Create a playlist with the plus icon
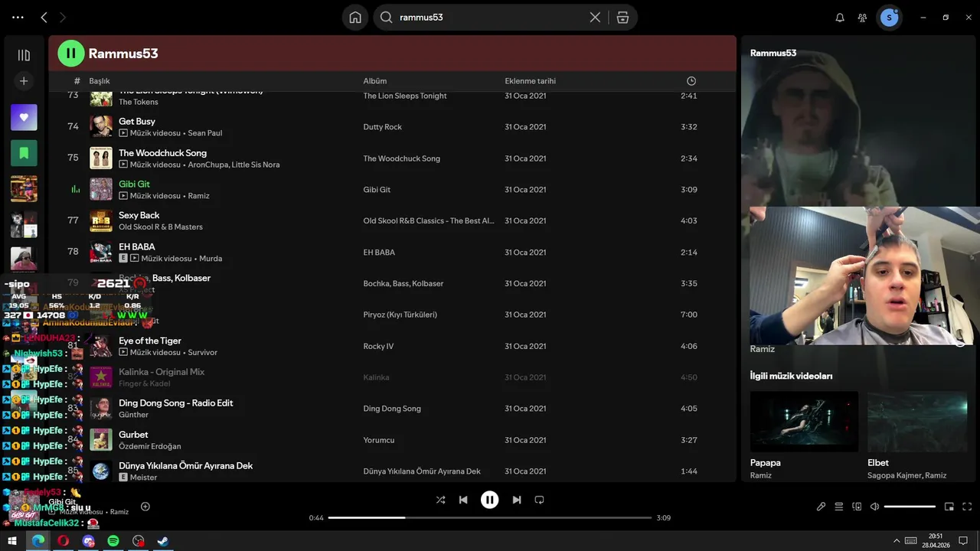This screenshot has height=551, width=980. [24, 80]
